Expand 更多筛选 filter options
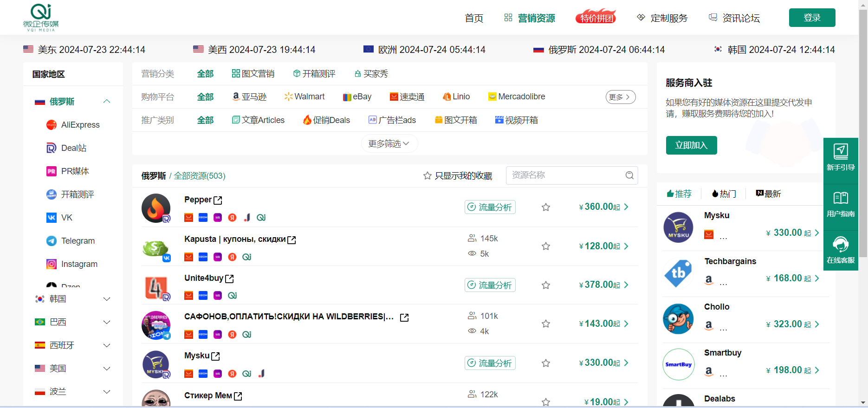Image resolution: width=868 pixels, height=408 pixels. tap(389, 143)
